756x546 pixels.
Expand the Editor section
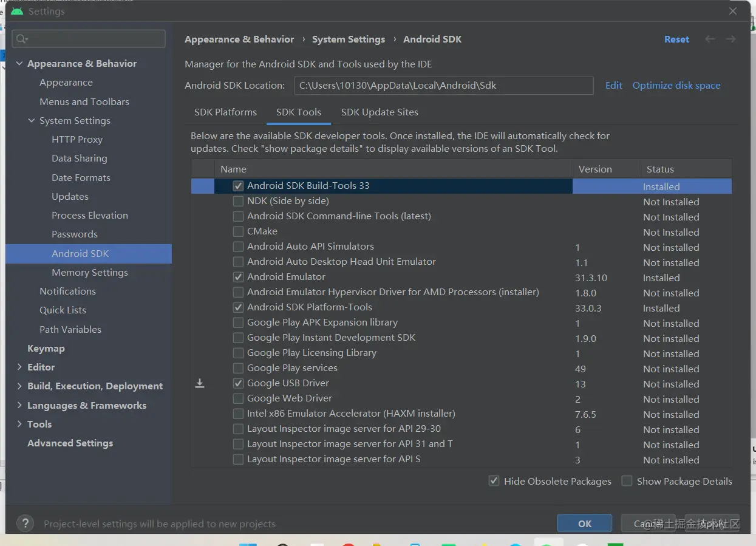click(19, 367)
